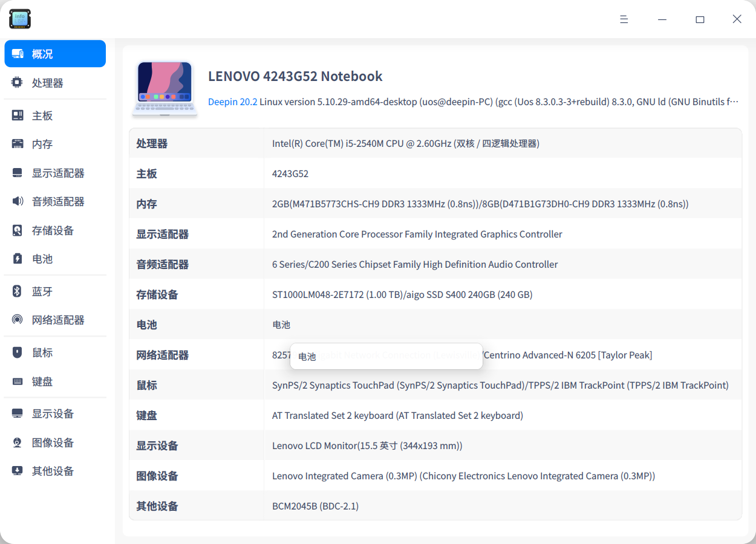Select 存储设备 label in the sidebar

(53, 230)
